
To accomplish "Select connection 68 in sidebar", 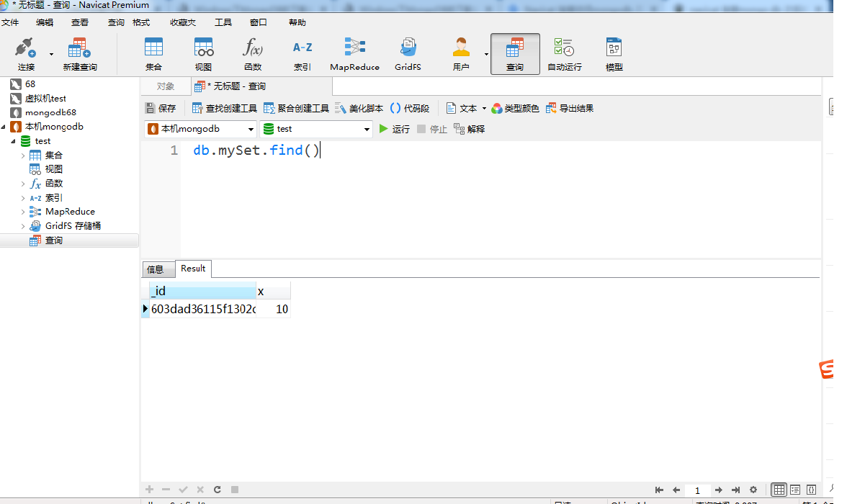I will tap(30, 84).
